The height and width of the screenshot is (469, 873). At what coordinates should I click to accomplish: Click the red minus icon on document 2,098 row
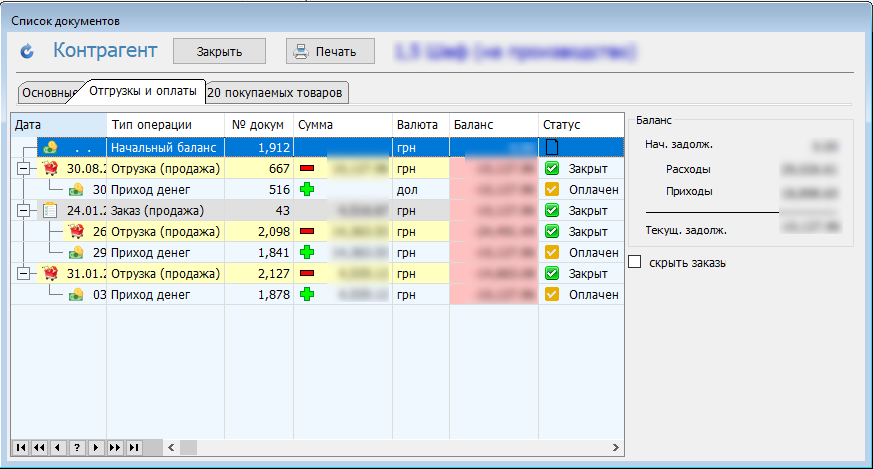307,231
